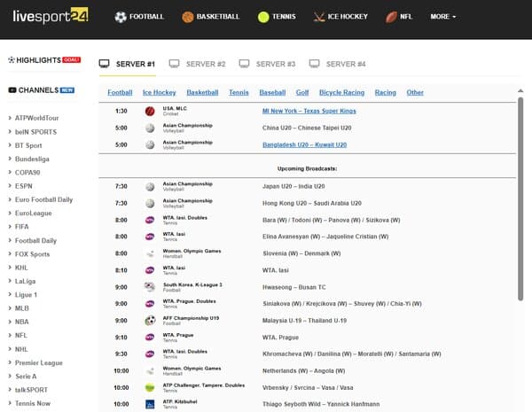Click the Server #4 monitor icon
The width and height of the screenshot is (532, 412).
314,64
